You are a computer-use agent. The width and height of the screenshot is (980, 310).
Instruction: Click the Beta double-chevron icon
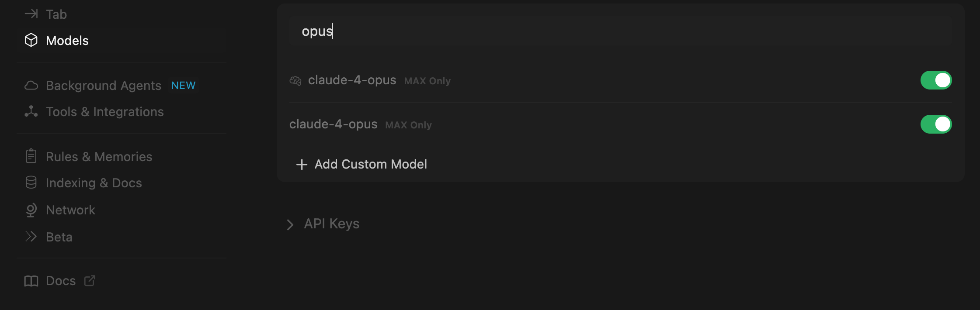[31, 237]
